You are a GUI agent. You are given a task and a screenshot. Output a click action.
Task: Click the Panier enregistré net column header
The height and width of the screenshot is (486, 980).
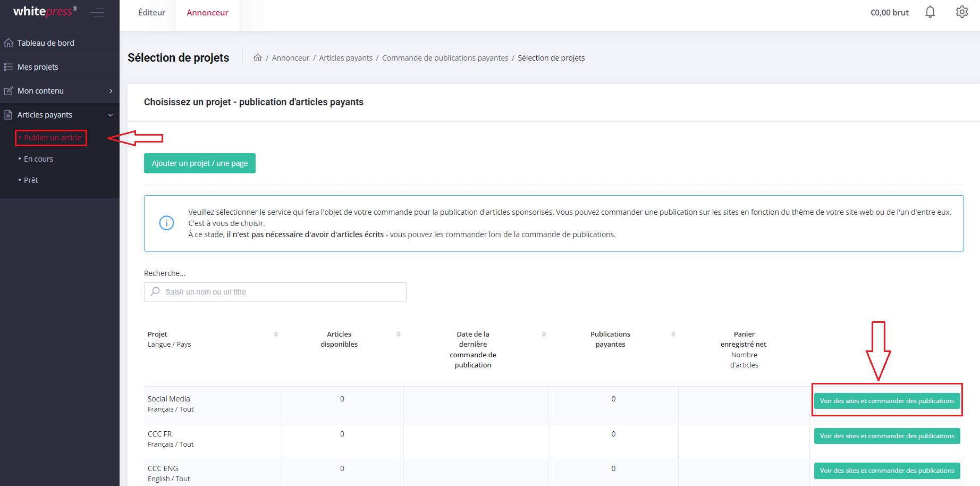[744, 339]
